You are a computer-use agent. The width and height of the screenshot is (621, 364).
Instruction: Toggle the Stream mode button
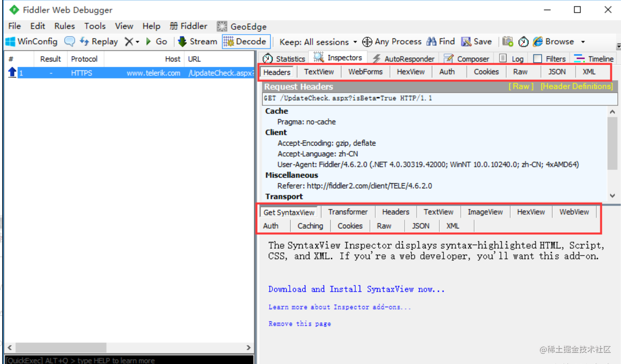(197, 42)
